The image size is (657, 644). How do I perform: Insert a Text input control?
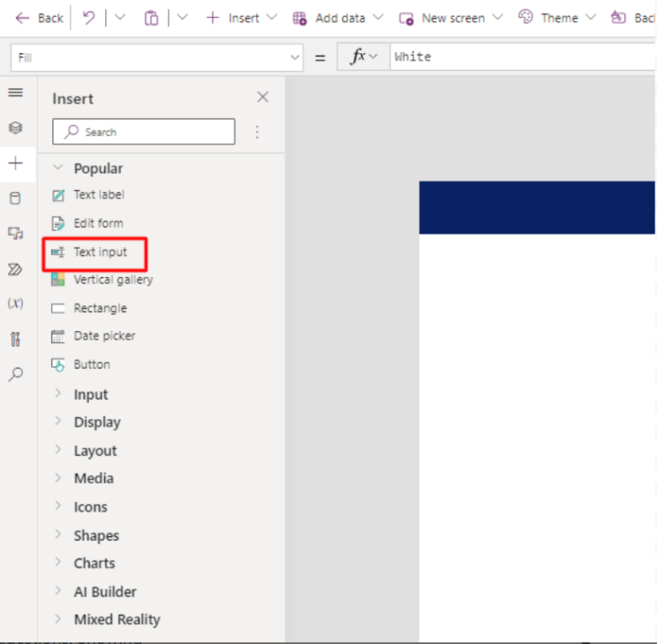(x=99, y=252)
